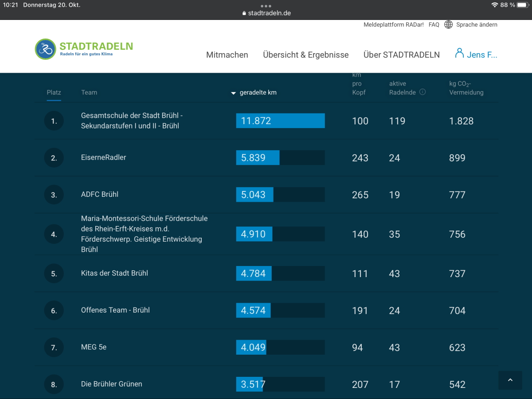
Task: Select team Maria-Montessori-Schule Förderschule
Action: [x=144, y=234]
